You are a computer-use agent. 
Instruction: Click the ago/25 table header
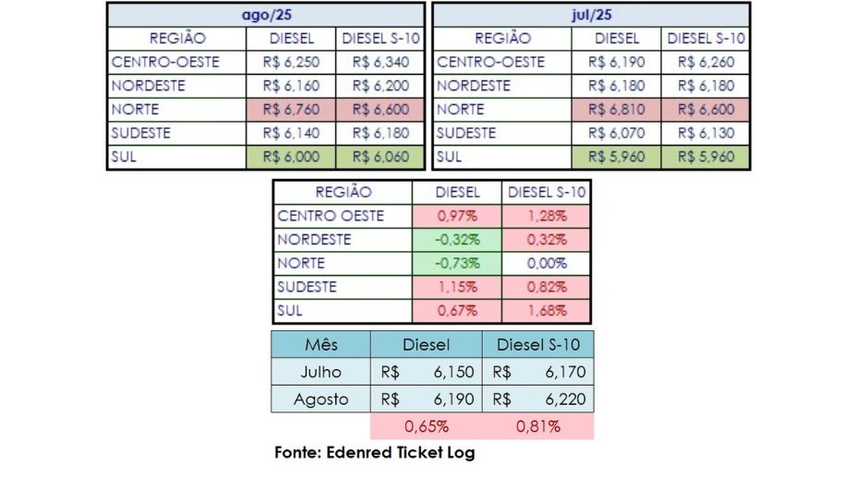266,15
